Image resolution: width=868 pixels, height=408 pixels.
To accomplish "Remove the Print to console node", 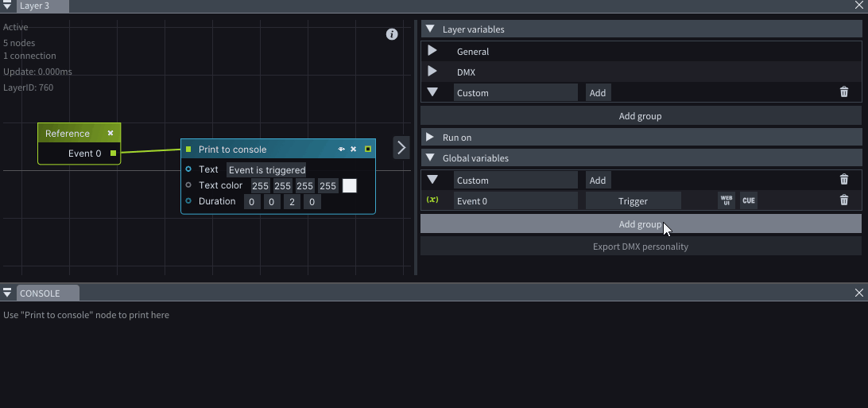I will (354, 149).
